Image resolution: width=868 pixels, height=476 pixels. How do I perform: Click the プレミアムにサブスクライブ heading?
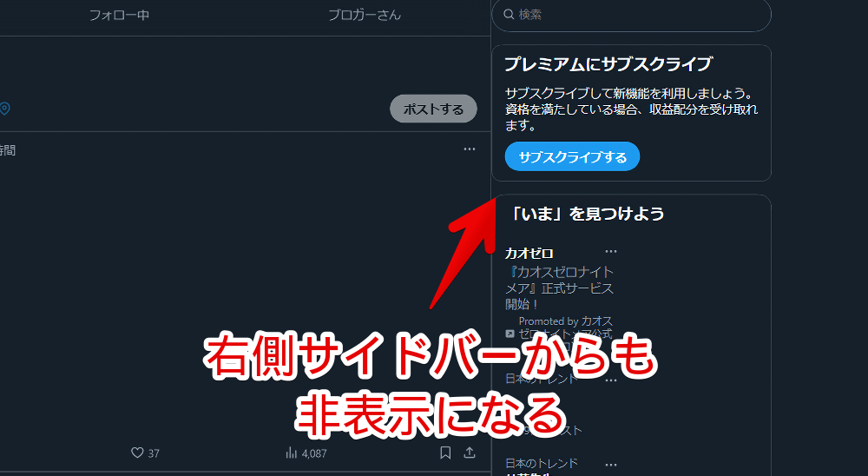click(608, 64)
